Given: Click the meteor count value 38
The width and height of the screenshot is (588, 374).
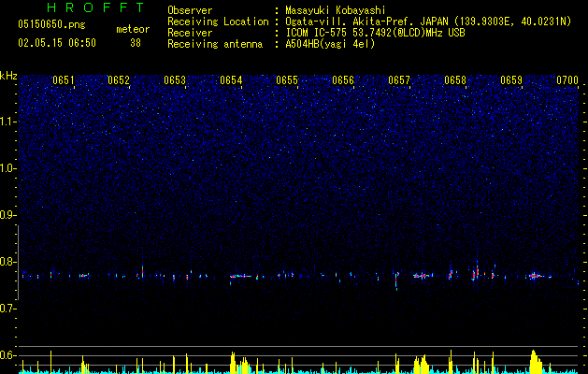Looking at the screenshot, I should (136, 43).
